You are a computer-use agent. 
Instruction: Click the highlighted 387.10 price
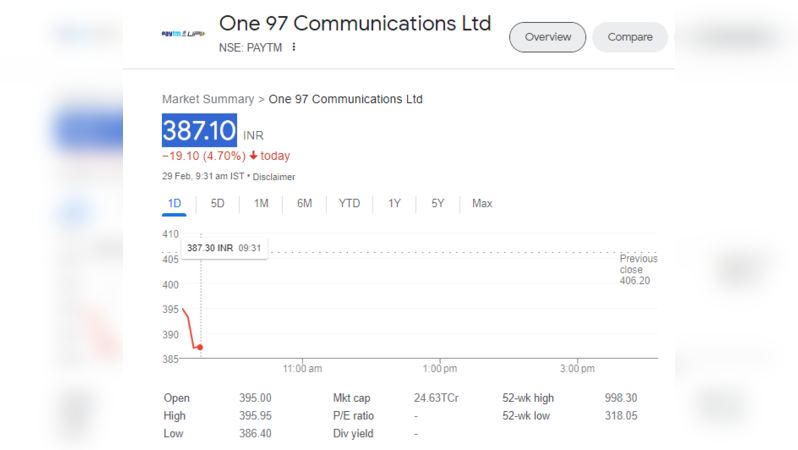pos(199,131)
